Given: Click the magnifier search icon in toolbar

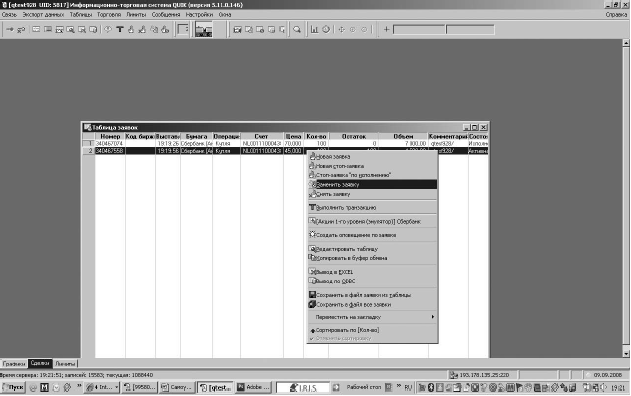Looking at the screenshot, I should 297,29.
